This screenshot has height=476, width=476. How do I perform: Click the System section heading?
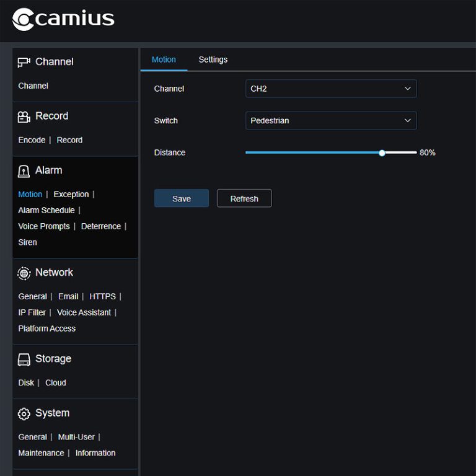coord(52,413)
